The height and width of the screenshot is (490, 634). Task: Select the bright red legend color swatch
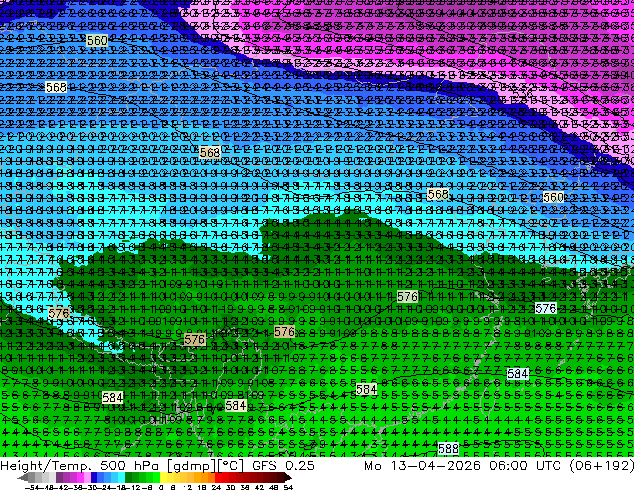pos(218,478)
